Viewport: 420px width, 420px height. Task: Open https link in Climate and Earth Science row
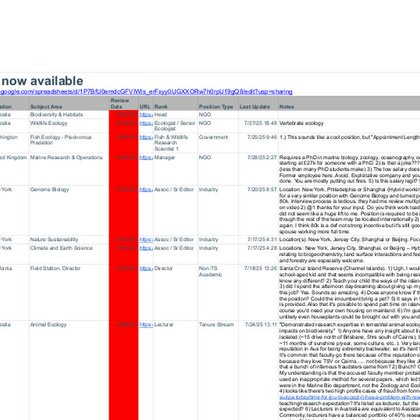[146, 248]
